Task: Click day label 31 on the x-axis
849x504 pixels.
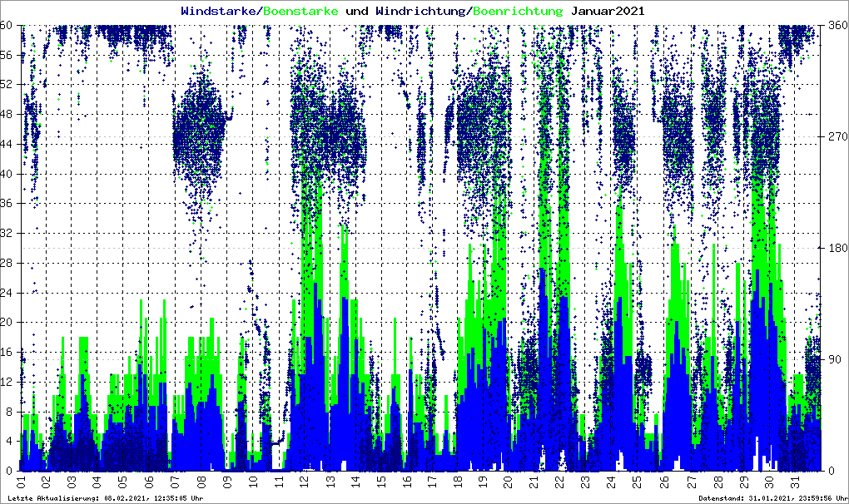Action: (x=795, y=482)
